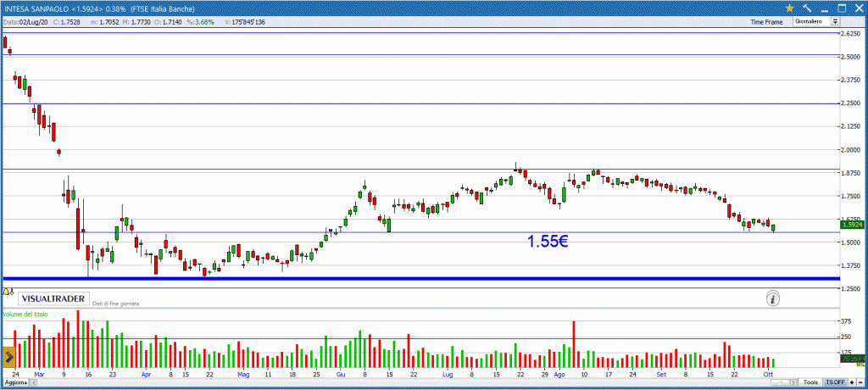868x390 pixels.
Task: Click the 'Lug' month label on time axis
Action: [448, 374]
